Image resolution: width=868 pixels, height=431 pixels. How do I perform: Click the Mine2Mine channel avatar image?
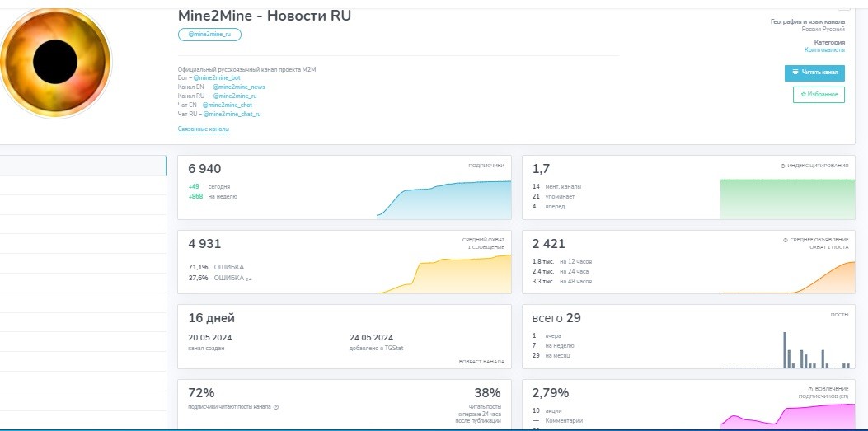click(x=55, y=62)
